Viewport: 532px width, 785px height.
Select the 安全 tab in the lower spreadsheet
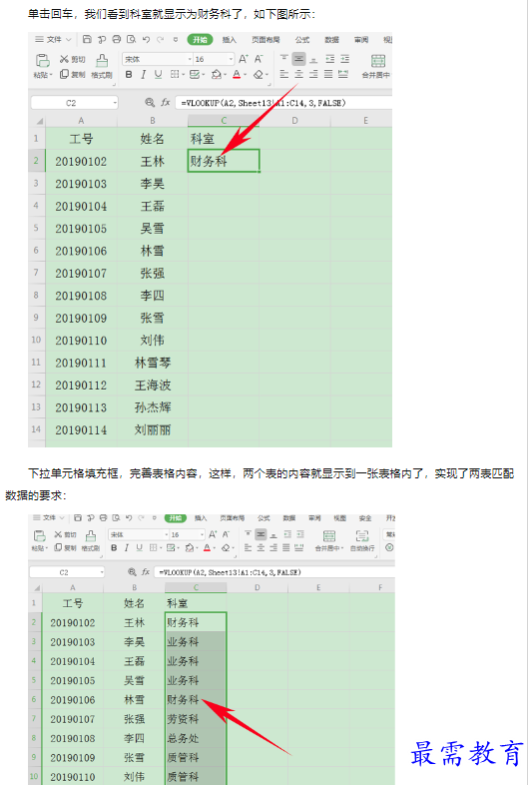click(x=365, y=518)
